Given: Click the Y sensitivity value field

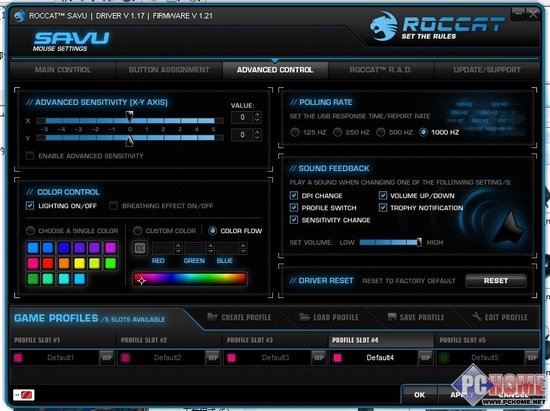Looking at the screenshot, I should (x=242, y=135).
